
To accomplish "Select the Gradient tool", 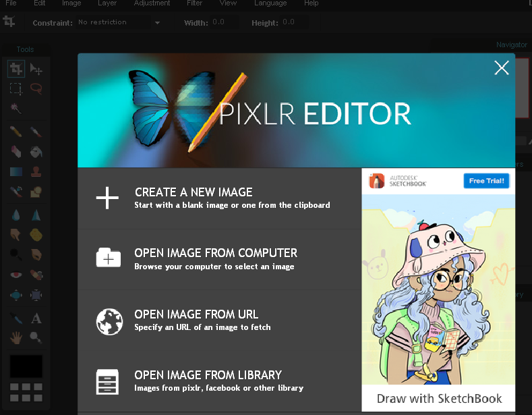I will click(16, 172).
